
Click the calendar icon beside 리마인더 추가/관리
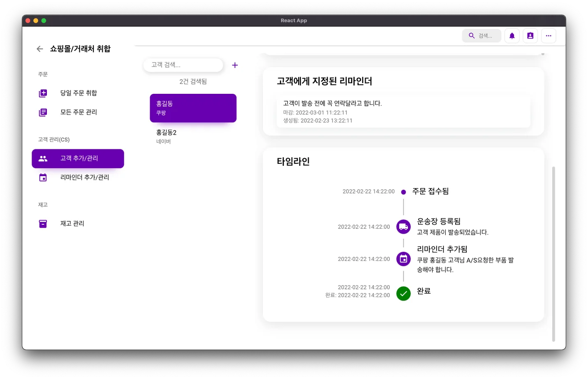point(43,178)
